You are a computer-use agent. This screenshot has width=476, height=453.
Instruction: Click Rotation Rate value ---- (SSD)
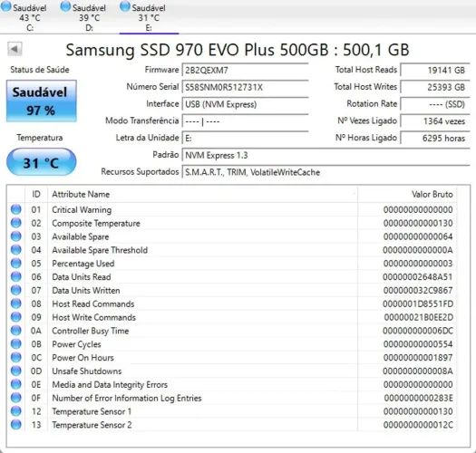[435, 104]
